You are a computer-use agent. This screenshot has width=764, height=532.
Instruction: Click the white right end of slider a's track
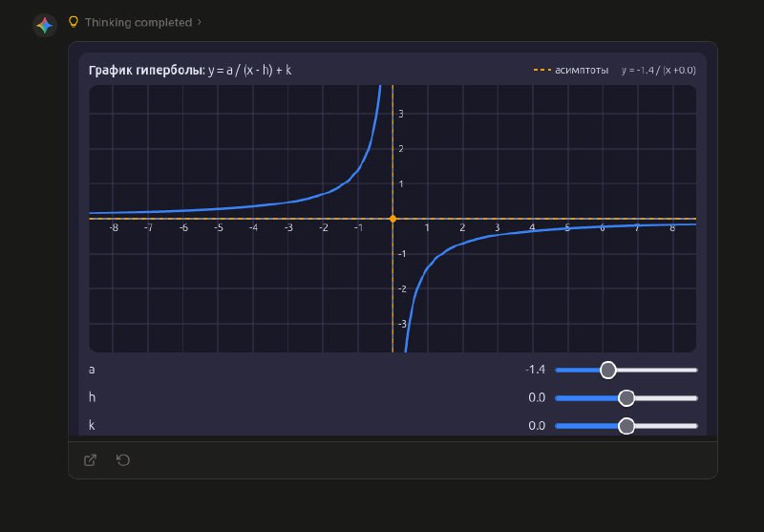[694, 370]
